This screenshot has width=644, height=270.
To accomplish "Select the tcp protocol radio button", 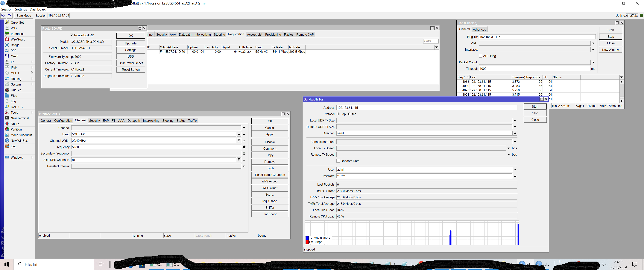I will pyautogui.click(x=350, y=114).
